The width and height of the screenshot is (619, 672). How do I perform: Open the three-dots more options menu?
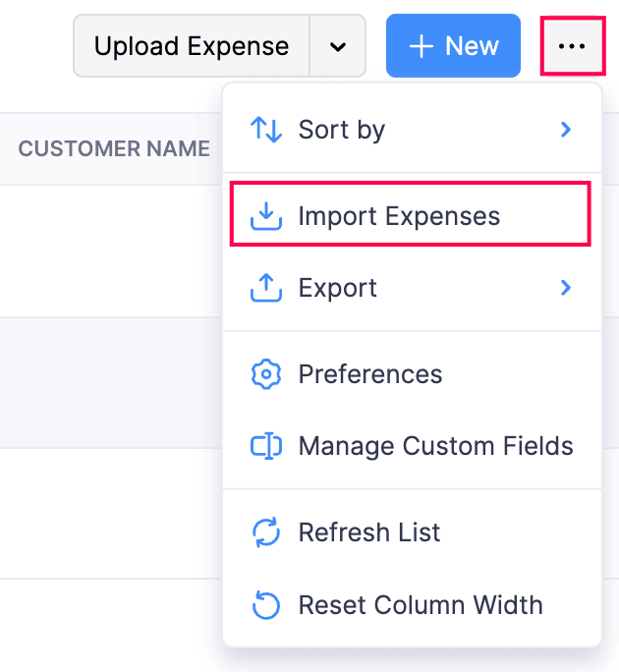(572, 46)
